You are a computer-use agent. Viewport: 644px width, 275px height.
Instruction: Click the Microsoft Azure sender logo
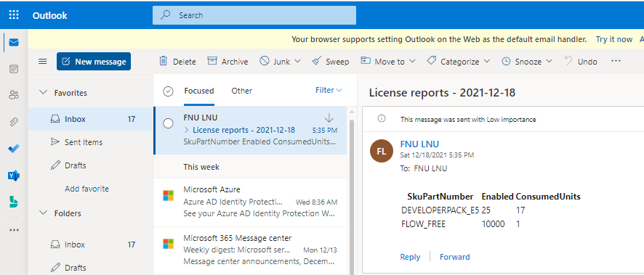[169, 196]
